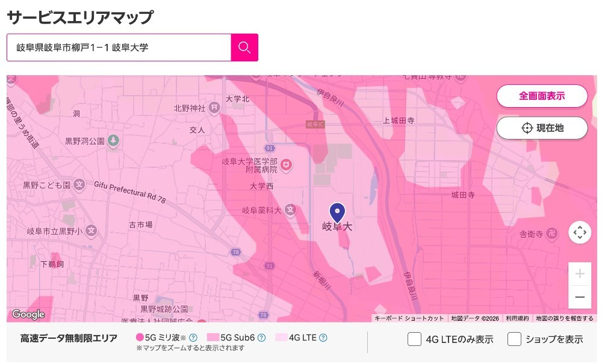Open help icon next to 4G LTE
Screen dimensions: 602x364
tap(323, 338)
